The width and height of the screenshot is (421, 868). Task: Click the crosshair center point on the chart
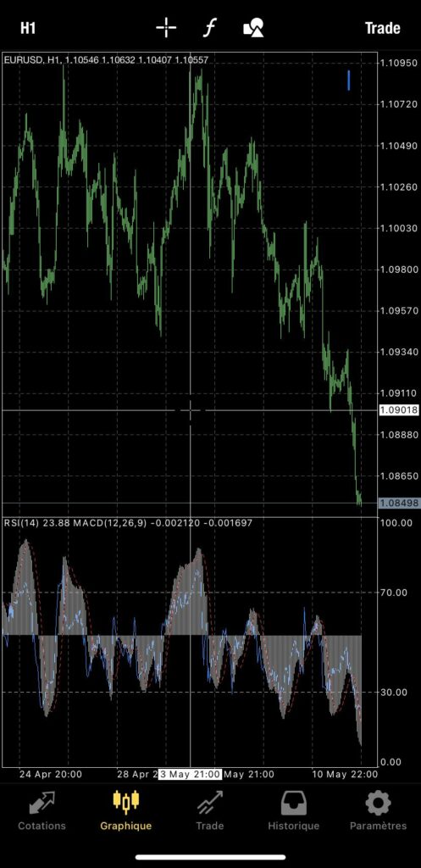[x=191, y=410]
